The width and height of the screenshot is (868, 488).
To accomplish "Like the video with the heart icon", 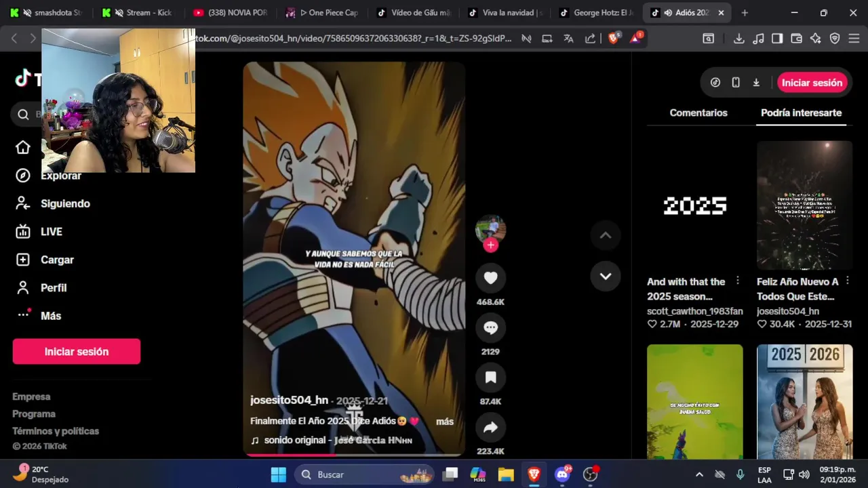I will coord(490,278).
